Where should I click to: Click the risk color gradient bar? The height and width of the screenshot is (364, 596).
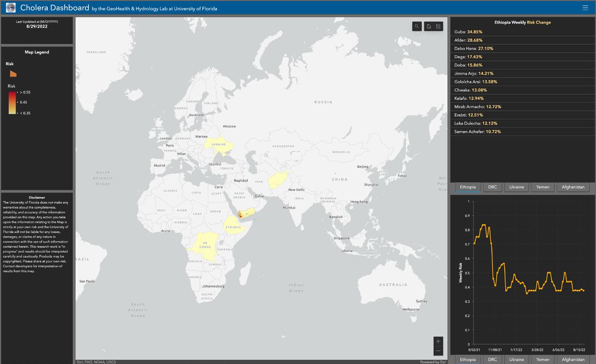(12, 102)
